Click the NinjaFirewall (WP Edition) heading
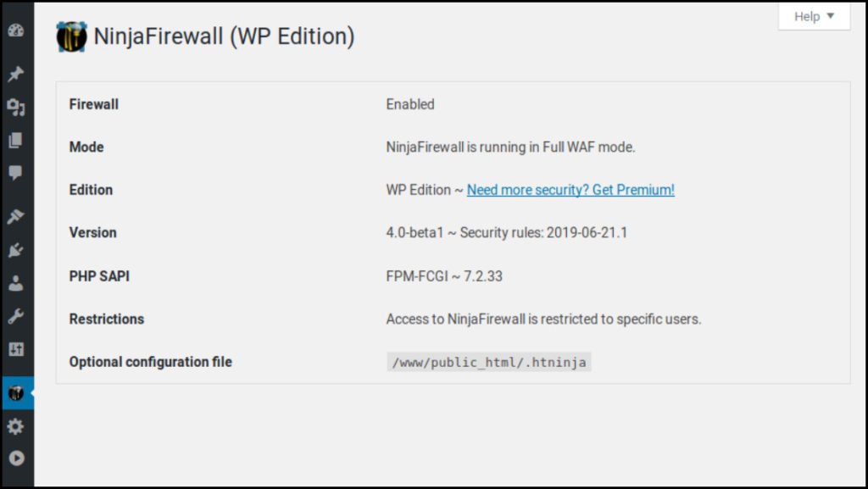The image size is (868, 489). coord(224,36)
